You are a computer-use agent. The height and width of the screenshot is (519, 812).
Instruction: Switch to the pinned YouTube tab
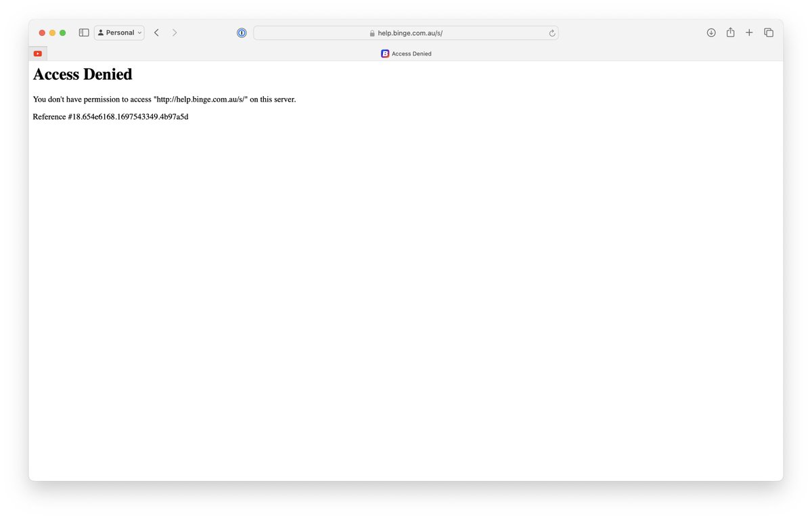38,53
